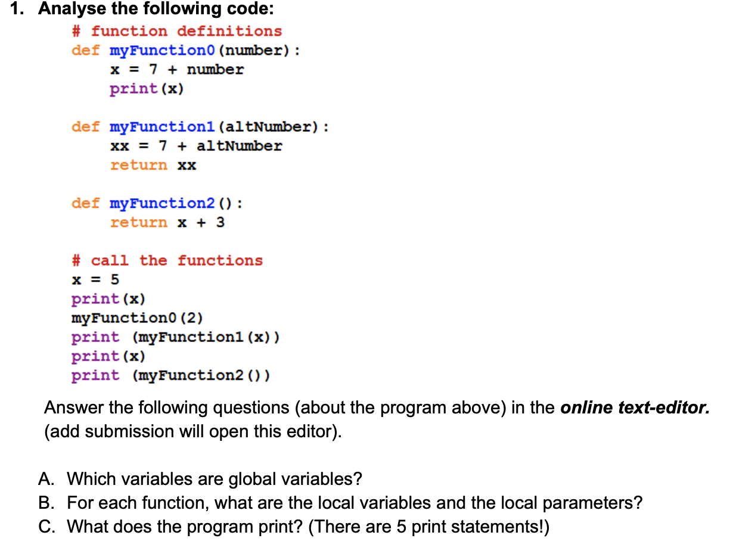
Task: Click the myFunction2 function name
Action: click(161, 203)
